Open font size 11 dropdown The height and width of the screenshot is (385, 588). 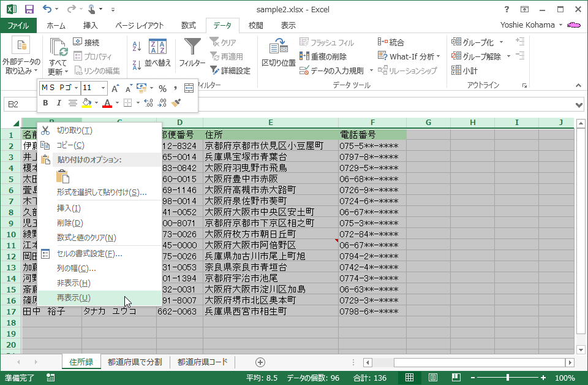click(103, 88)
